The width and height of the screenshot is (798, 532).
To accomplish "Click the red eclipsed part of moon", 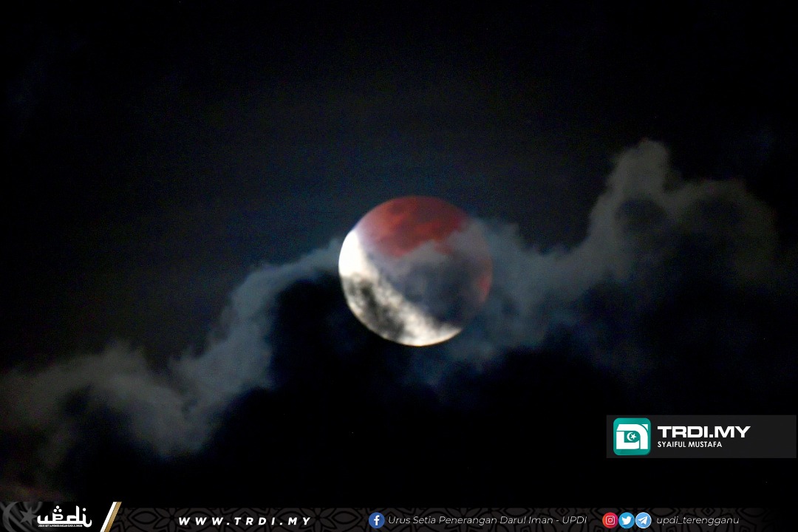I will [414, 222].
